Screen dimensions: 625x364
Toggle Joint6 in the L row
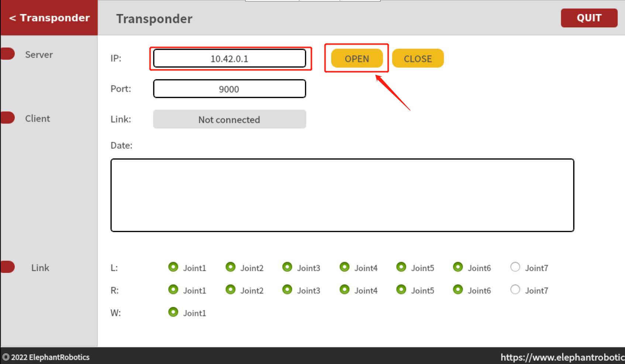458,267
